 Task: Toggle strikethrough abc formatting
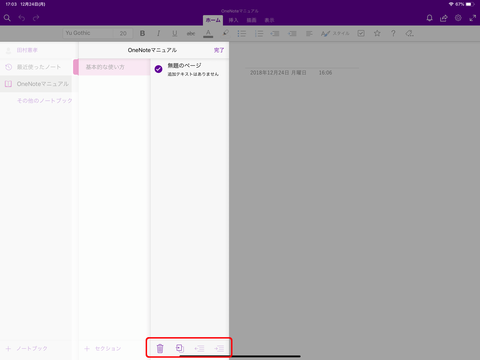pos(191,33)
